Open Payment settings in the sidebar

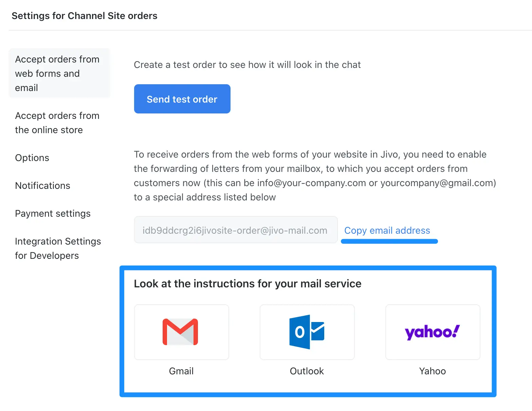[53, 214]
